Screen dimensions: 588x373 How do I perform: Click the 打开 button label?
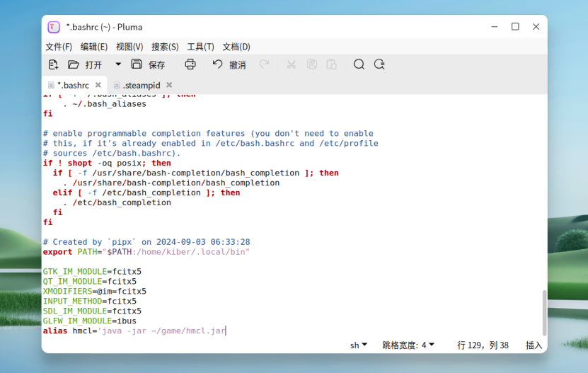point(93,65)
